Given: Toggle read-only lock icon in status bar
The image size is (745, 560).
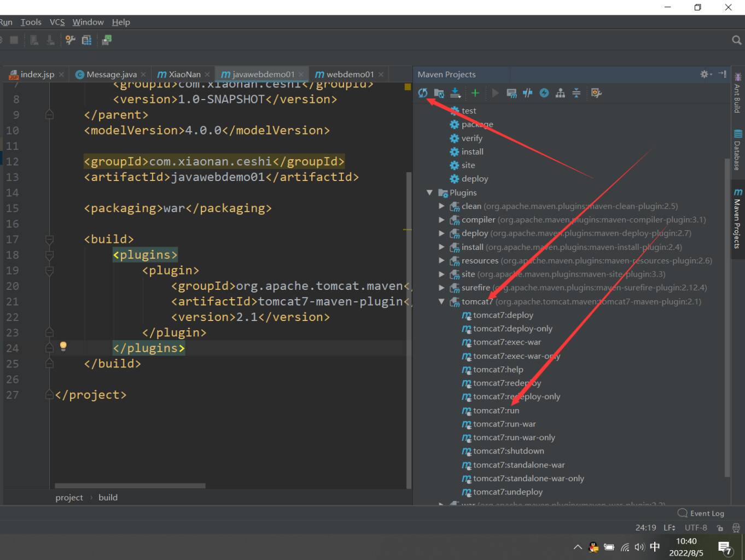Looking at the screenshot, I should point(720,528).
